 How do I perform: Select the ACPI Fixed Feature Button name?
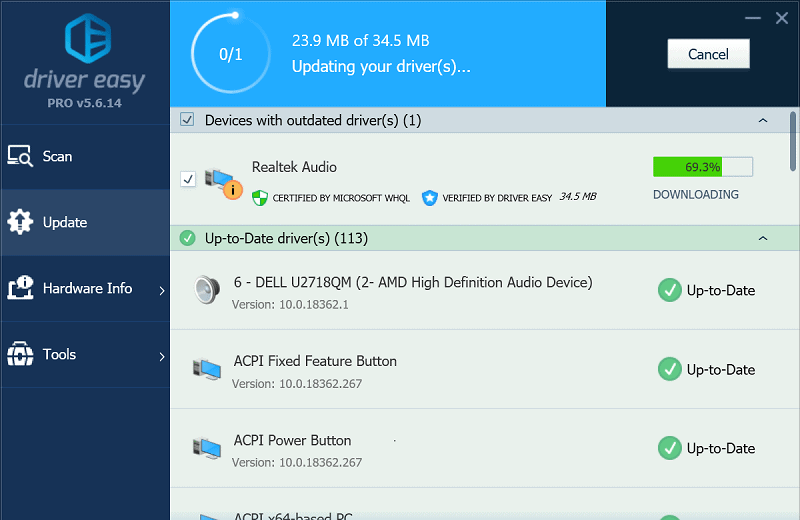point(315,361)
